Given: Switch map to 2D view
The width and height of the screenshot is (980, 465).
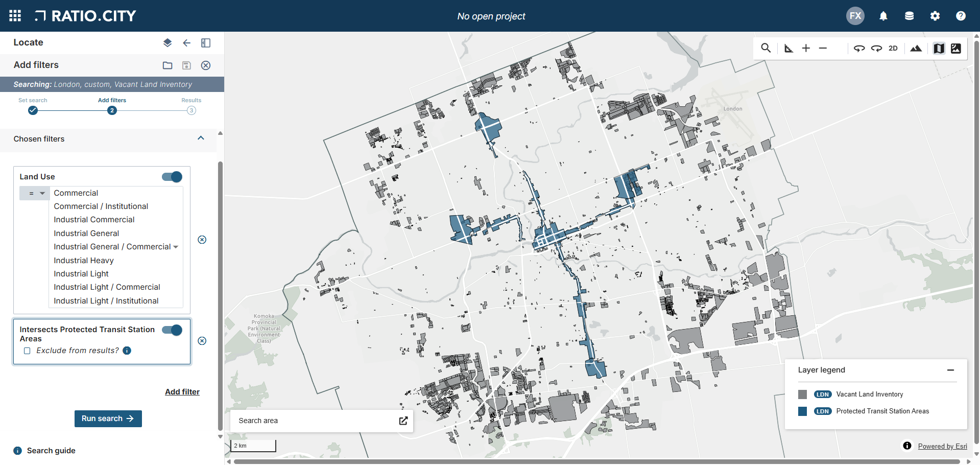Looking at the screenshot, I should 893,48.
